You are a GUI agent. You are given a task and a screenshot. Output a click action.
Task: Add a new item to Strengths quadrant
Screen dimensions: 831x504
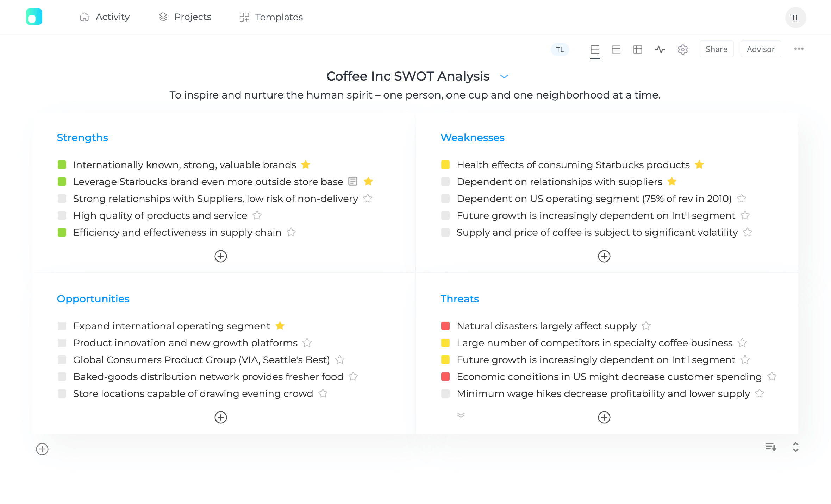point(220,256)
